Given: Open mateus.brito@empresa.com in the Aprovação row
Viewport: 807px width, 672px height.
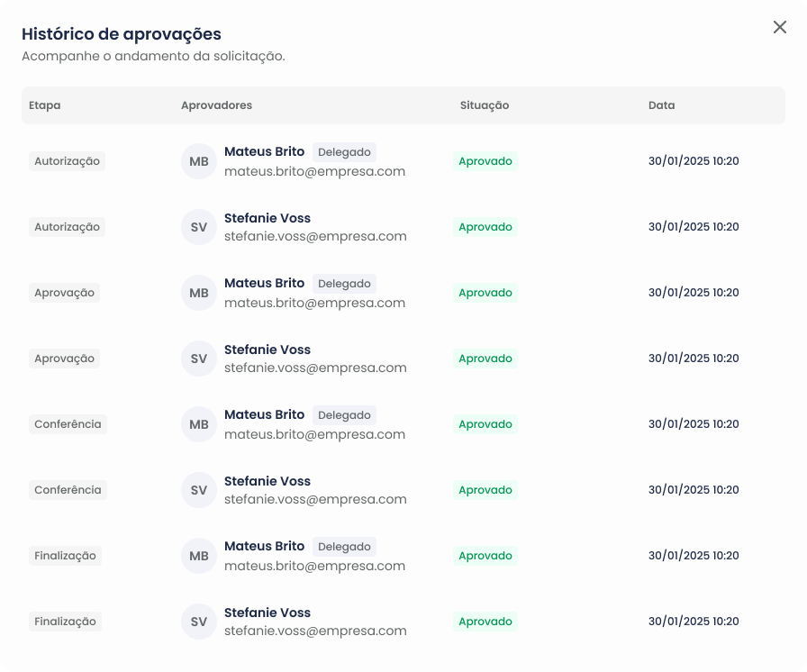Looking at the screenshot, I should pos(314,303).
